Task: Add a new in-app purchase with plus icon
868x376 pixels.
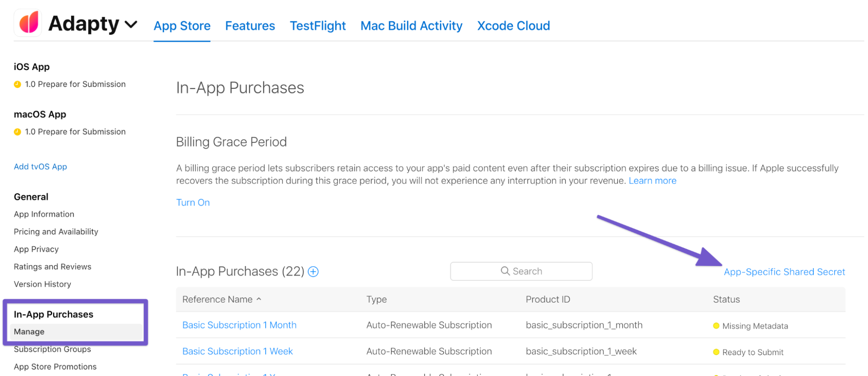Action: (313, 272)
